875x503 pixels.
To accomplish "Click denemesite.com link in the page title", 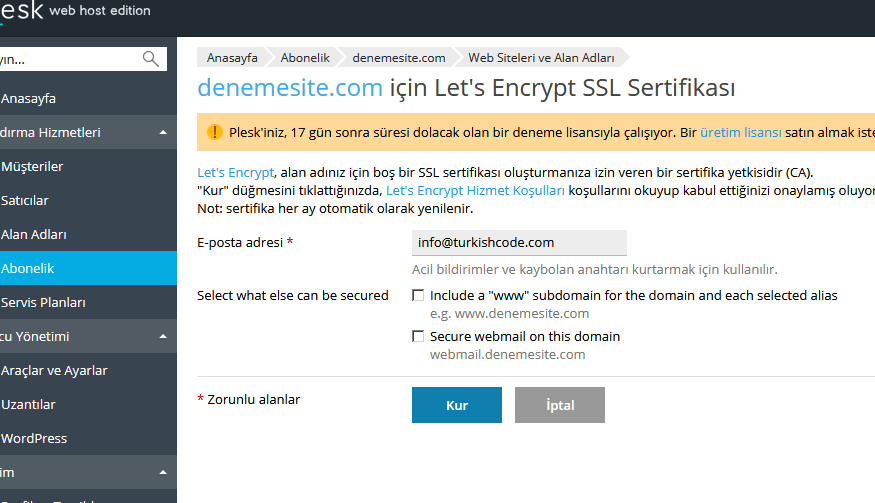I will click(x=290, y=88).
